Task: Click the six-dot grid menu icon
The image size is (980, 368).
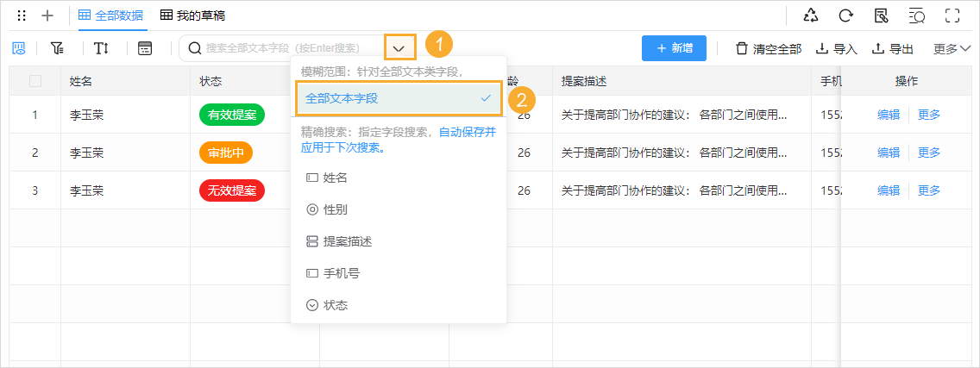Action: click(x=22, y=16)
